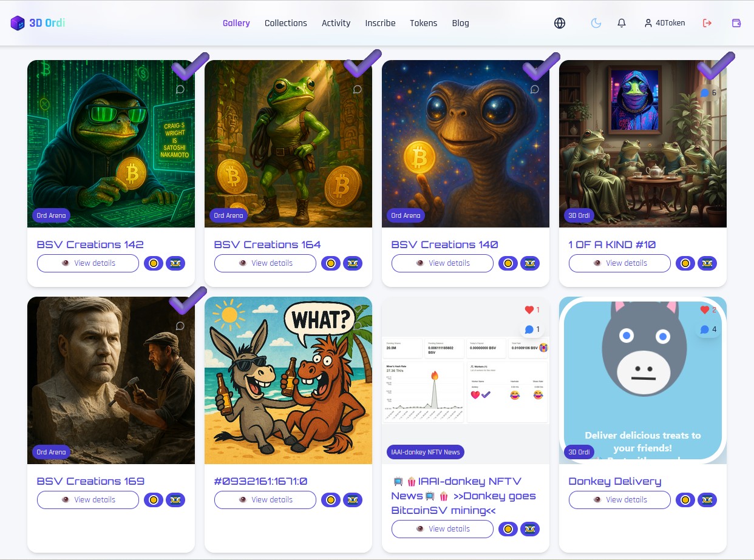Click comment icon on BSV Creations 169
The height and width of the screenshot is (560, 754).
(x=180, y=326)
